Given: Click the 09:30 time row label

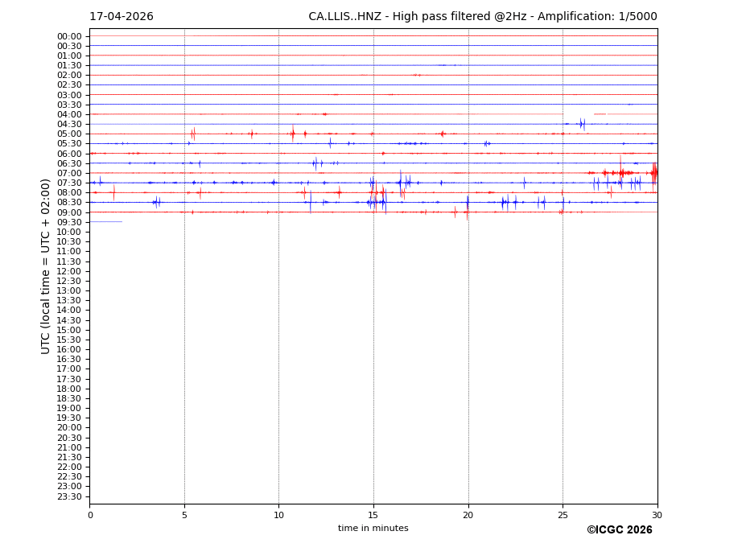Looking at the screenshot, I should (x=69, y=223).
